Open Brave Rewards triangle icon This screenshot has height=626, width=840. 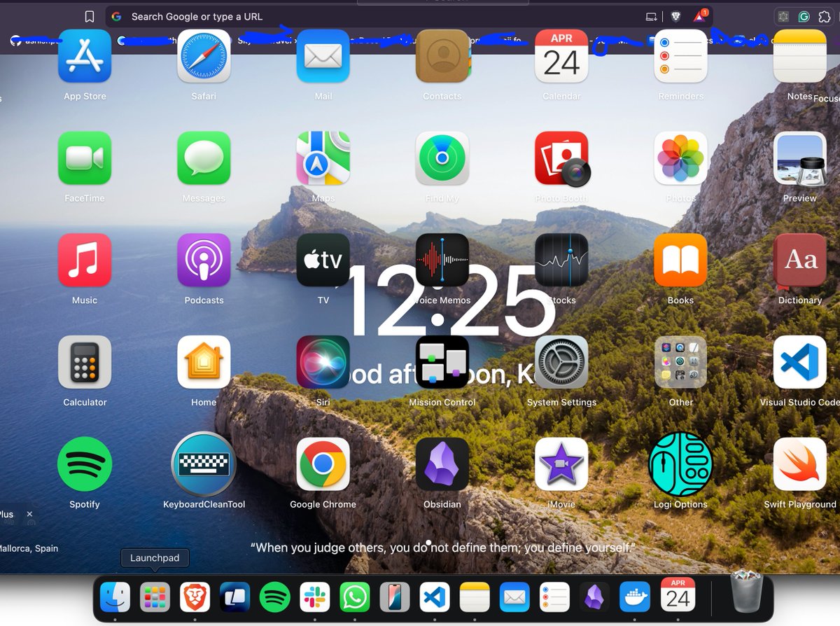pos(699,16)
